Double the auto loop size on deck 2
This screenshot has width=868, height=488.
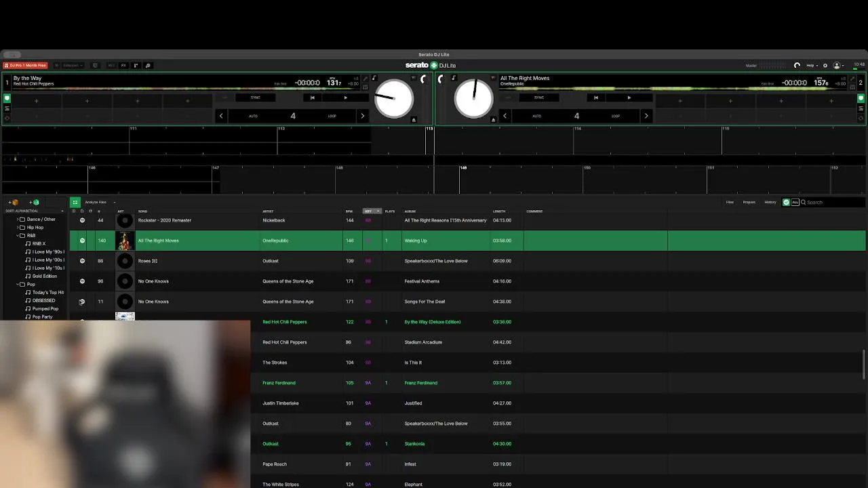click(x=646, y=116)
